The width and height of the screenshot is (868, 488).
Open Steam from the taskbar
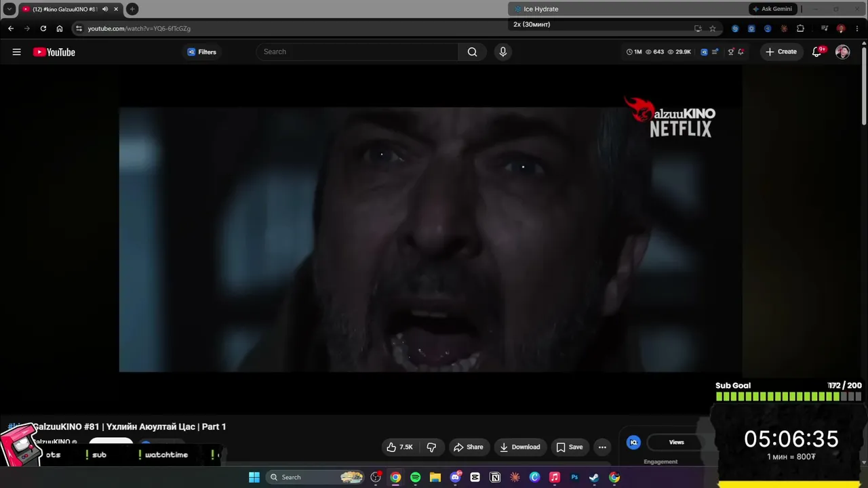click(x=594, y=477)
